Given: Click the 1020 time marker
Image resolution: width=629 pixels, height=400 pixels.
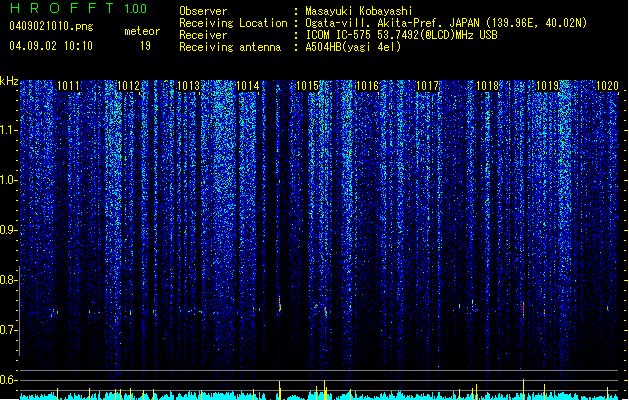Looking at the screenshot, I should 607,86.
